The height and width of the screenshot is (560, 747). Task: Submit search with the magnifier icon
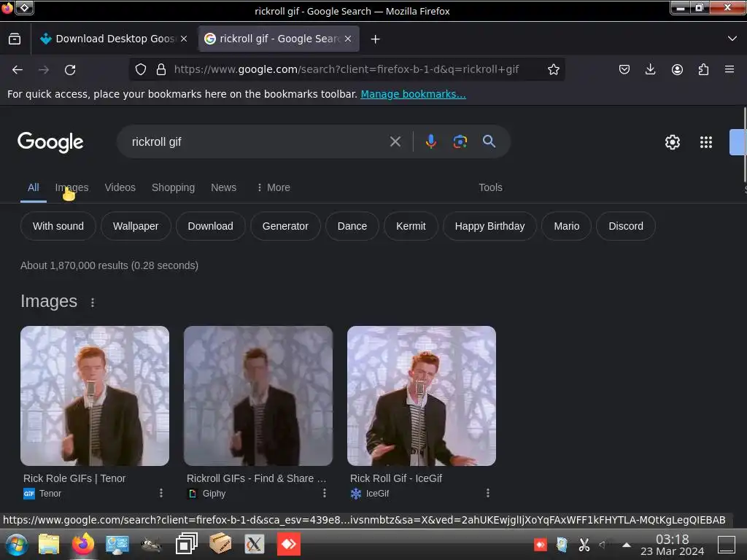pos(489,141)
